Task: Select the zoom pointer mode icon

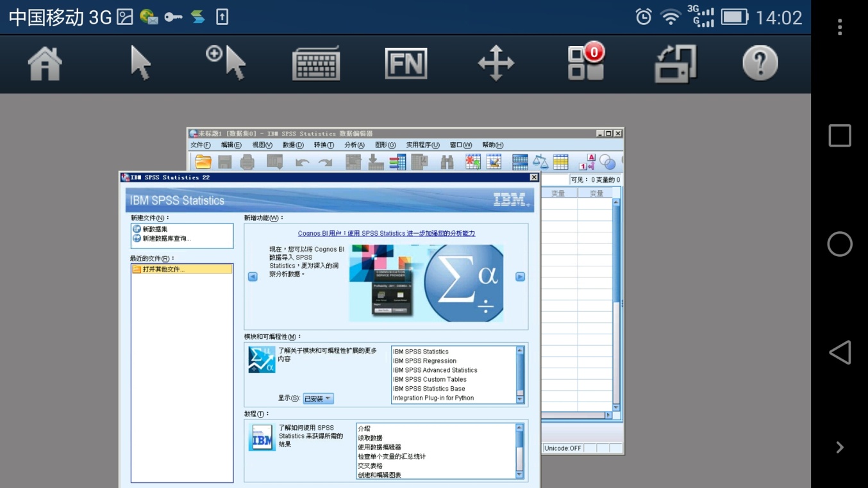Action: pos(226,62)
